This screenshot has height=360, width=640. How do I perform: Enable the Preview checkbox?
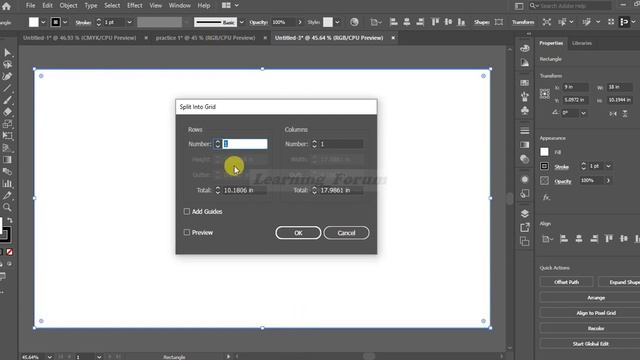[x=187, y=233]
